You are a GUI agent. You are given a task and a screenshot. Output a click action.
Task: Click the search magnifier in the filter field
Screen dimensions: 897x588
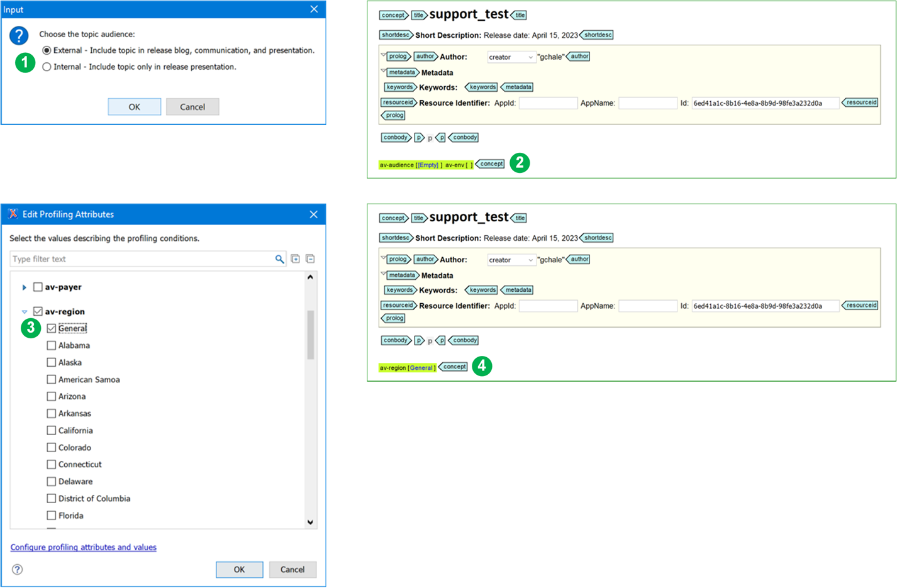(279, 259)
